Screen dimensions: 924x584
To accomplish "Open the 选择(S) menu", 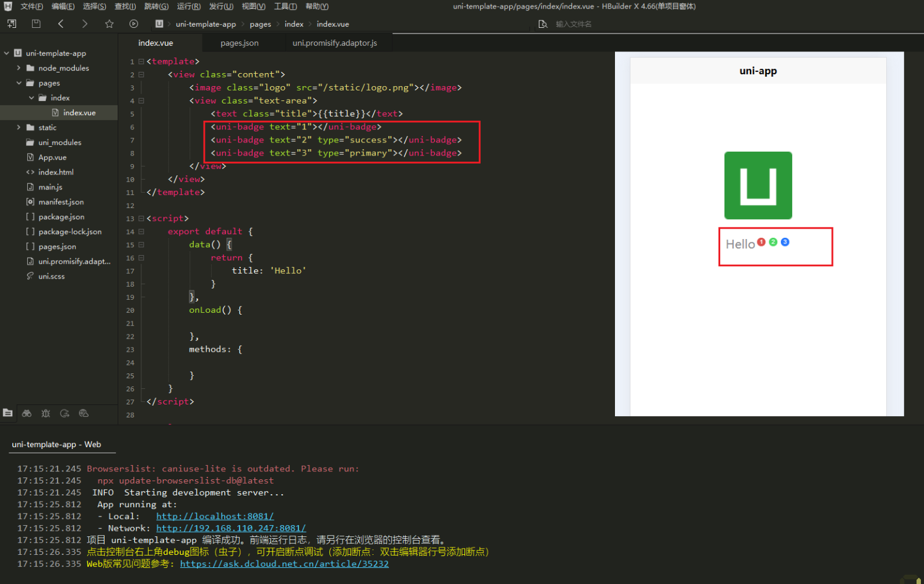I will point(94,6).
